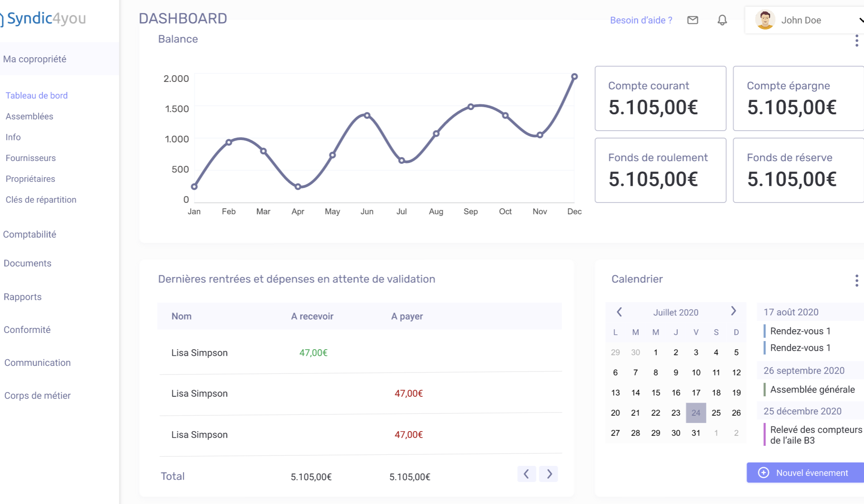
Task: Open Balance card three-dot menu
Action: [x=856, y=40]
